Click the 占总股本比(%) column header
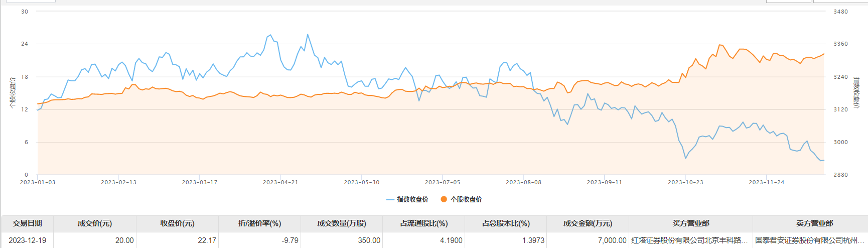Screen dimensions: 868x248 [506, 223]
